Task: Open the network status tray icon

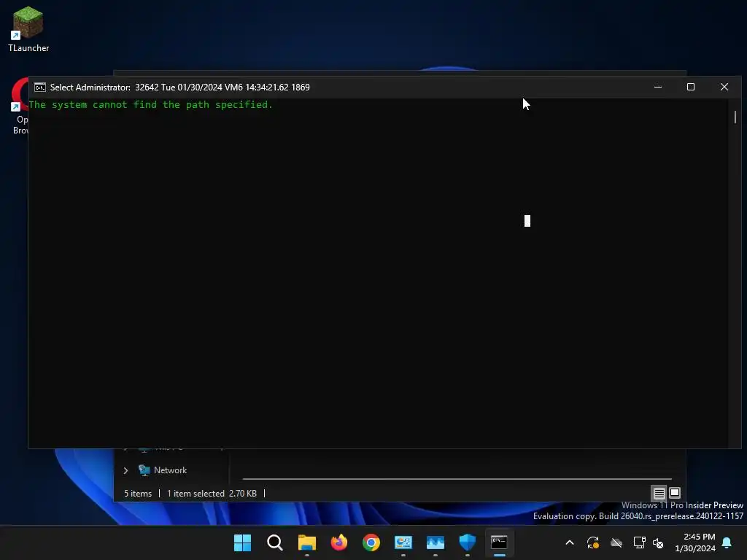Action: (x=639, y=542)
